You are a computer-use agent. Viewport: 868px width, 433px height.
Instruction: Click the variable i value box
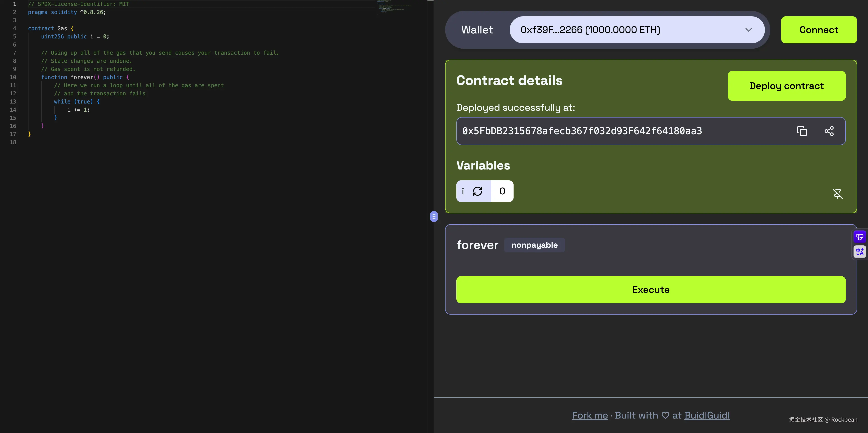(502, 191)
